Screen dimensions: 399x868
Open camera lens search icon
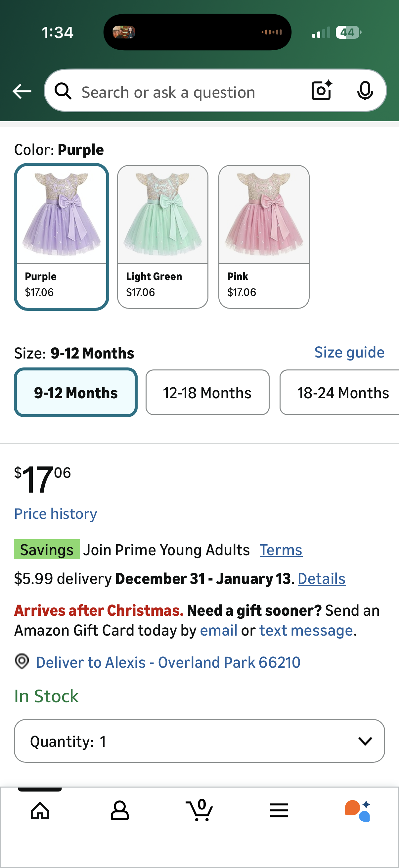click(322, 91)
